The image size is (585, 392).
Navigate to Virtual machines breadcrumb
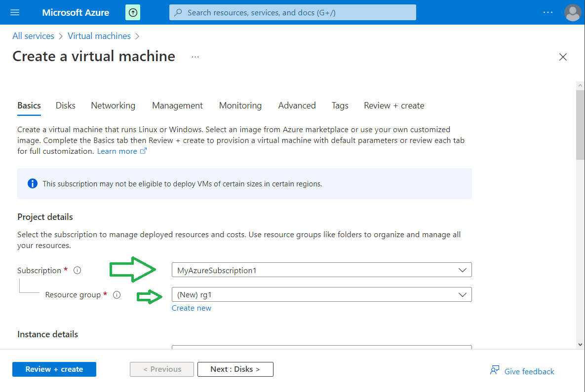pos(99,36)
